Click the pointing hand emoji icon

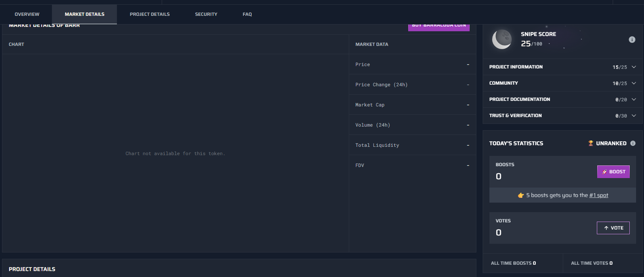521,195
